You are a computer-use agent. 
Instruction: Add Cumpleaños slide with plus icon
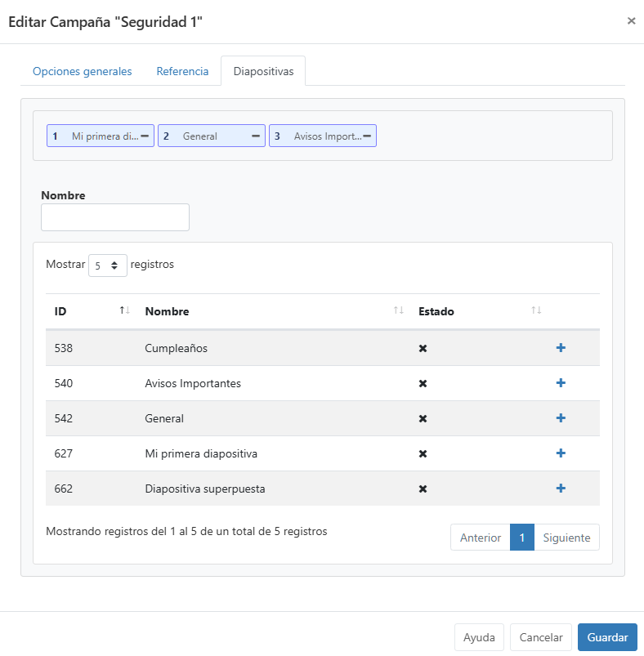coord(561,348)
